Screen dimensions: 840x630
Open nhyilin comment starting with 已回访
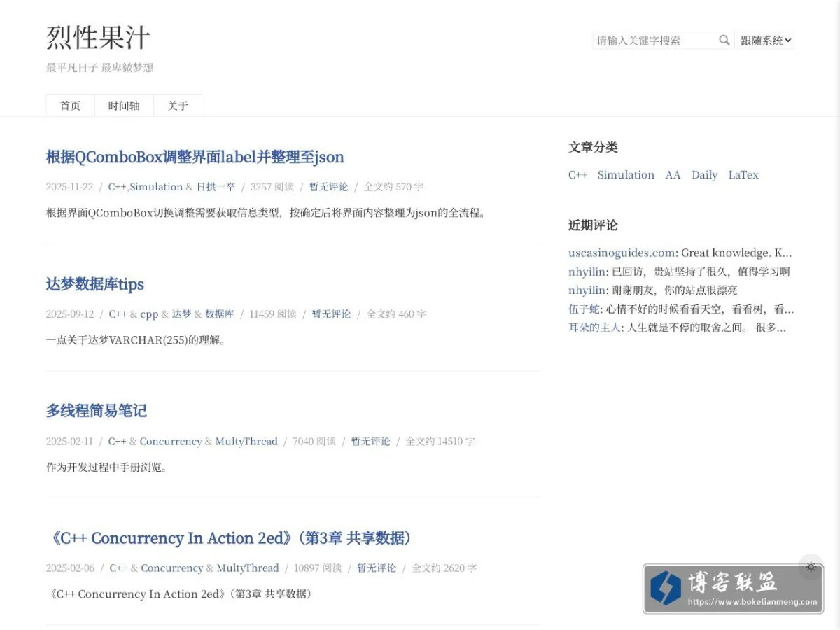[587, 272]
